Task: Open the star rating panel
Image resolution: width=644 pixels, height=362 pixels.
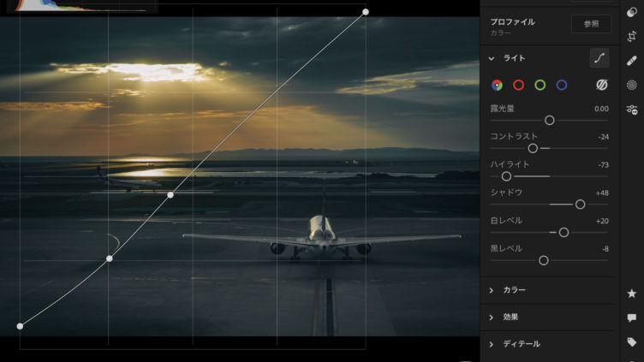Action: click(632, 294)
